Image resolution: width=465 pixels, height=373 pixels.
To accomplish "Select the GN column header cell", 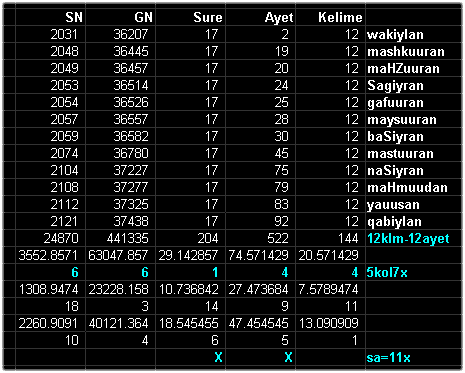I will (120, 17).
